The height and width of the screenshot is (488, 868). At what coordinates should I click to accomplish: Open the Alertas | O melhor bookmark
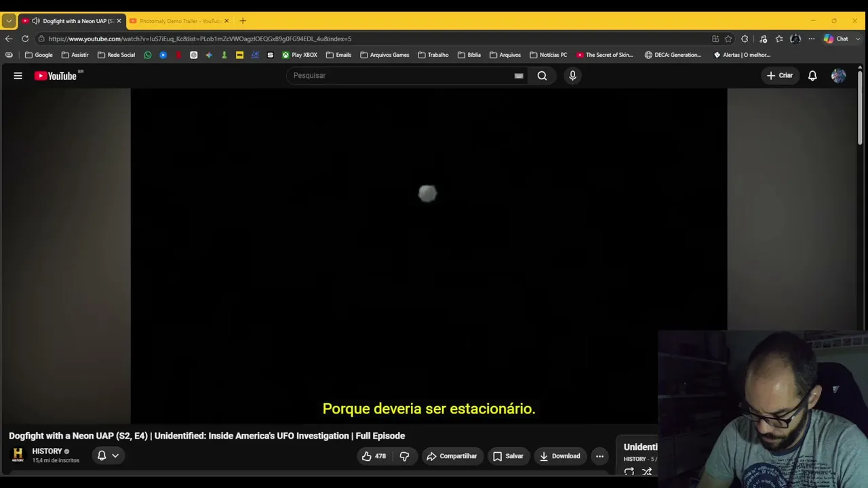[x=742, y=55]
